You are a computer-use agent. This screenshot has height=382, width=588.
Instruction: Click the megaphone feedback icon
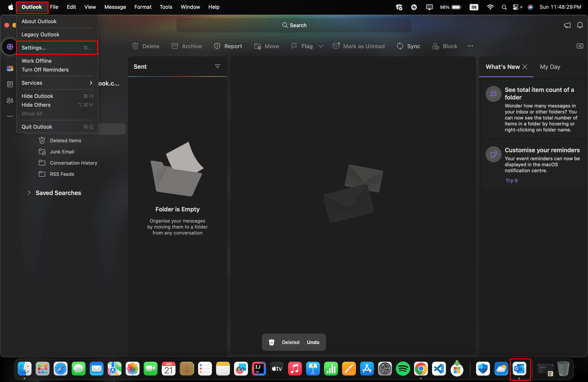[567, 25]
